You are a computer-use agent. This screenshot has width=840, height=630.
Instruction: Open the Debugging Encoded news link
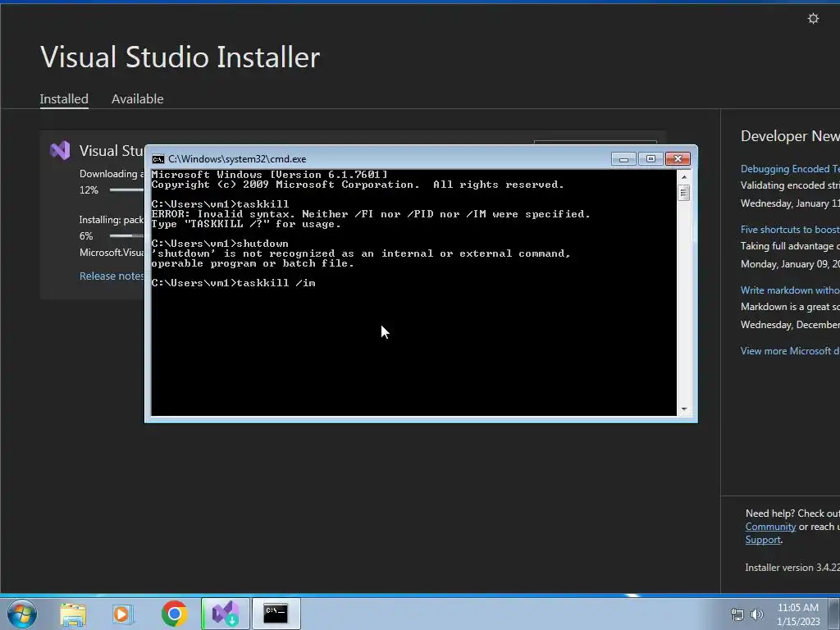click(x=790, y=169)
